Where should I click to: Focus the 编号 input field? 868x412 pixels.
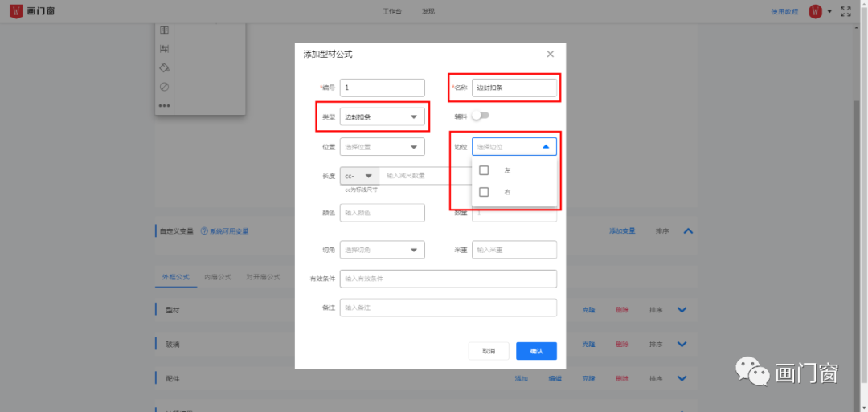(x=383, y=88)
